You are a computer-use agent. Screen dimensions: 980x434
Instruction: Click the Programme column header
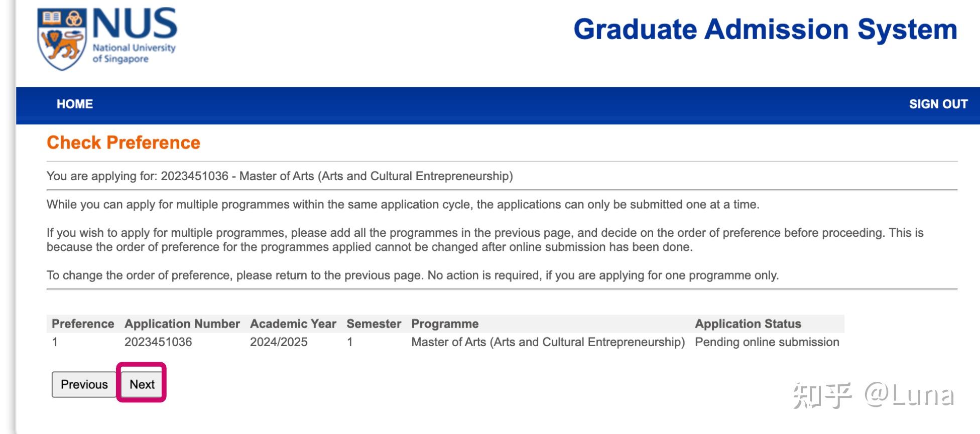(445, 324)
